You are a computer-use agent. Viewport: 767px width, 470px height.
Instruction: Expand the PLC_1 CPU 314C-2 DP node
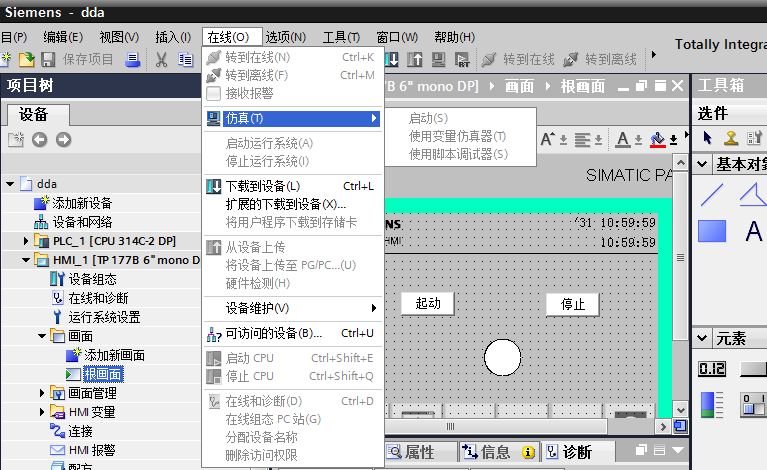[x=26, y=241]
